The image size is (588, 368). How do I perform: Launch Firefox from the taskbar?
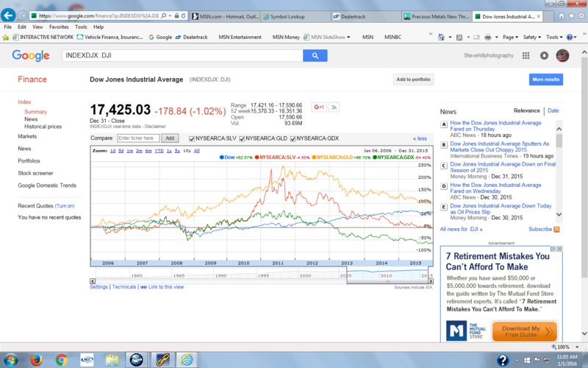click(x=36, y=360)
